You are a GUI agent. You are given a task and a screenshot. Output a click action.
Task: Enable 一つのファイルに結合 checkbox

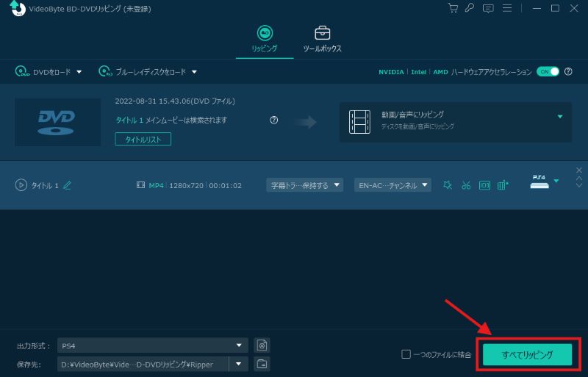tap(406, 354)
